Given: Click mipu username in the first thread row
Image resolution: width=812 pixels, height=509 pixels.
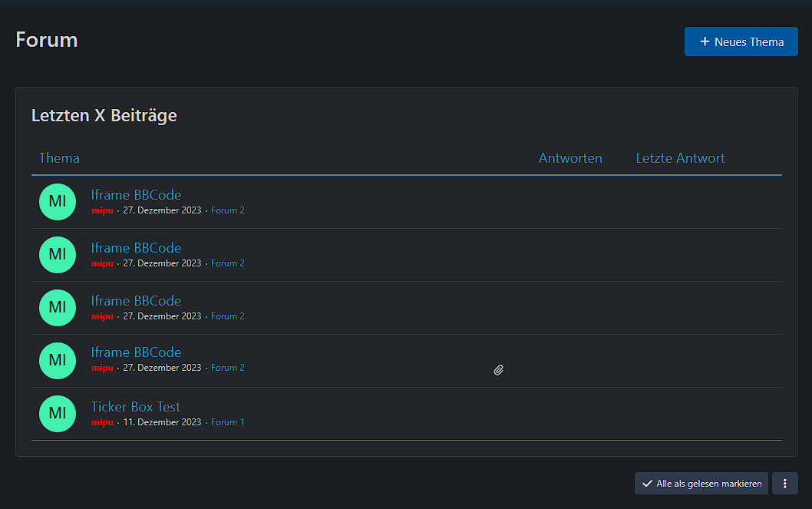Looking at the screenshot, I should 102,210.
